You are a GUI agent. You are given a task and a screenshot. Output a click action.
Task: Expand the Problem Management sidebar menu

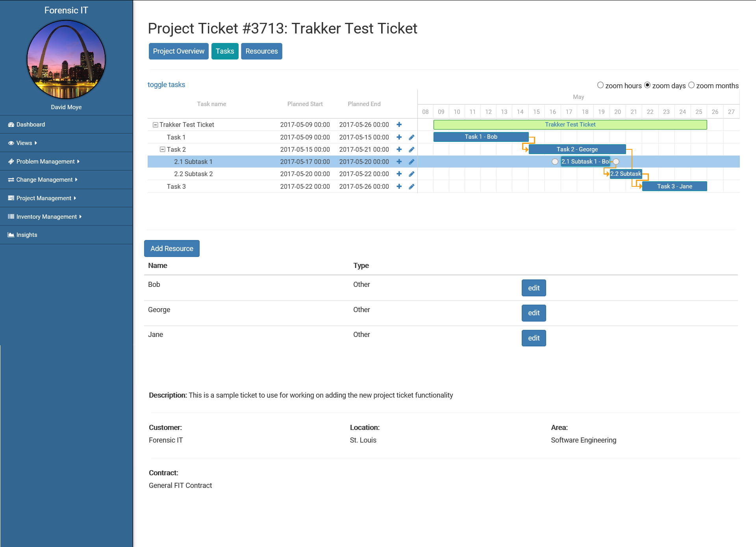[x=45, y=162]
